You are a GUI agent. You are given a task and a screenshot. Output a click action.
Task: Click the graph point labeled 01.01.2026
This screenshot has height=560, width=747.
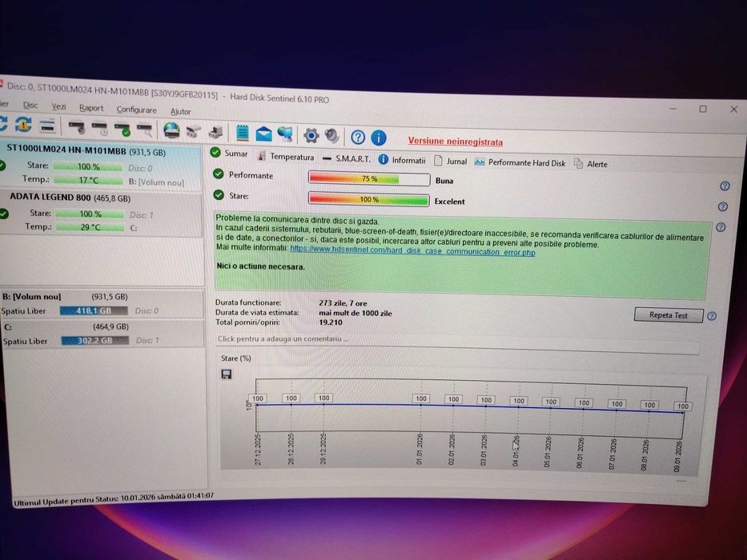(420, 406)
